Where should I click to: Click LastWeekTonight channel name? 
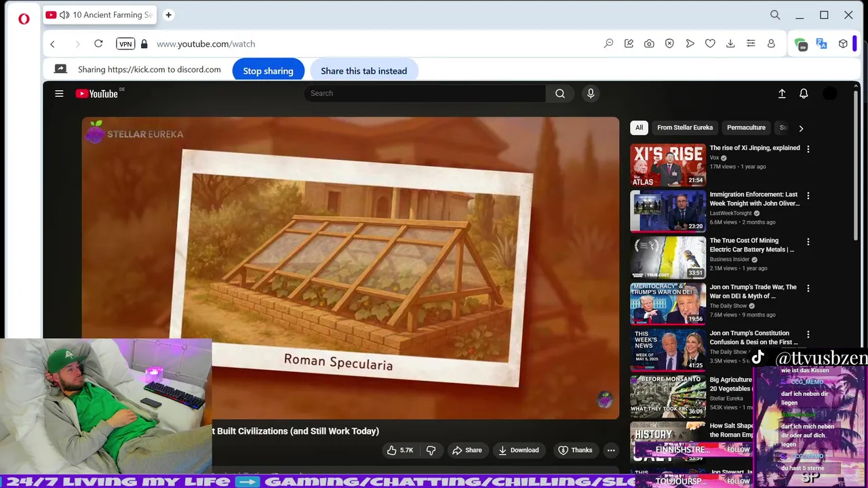731,213
